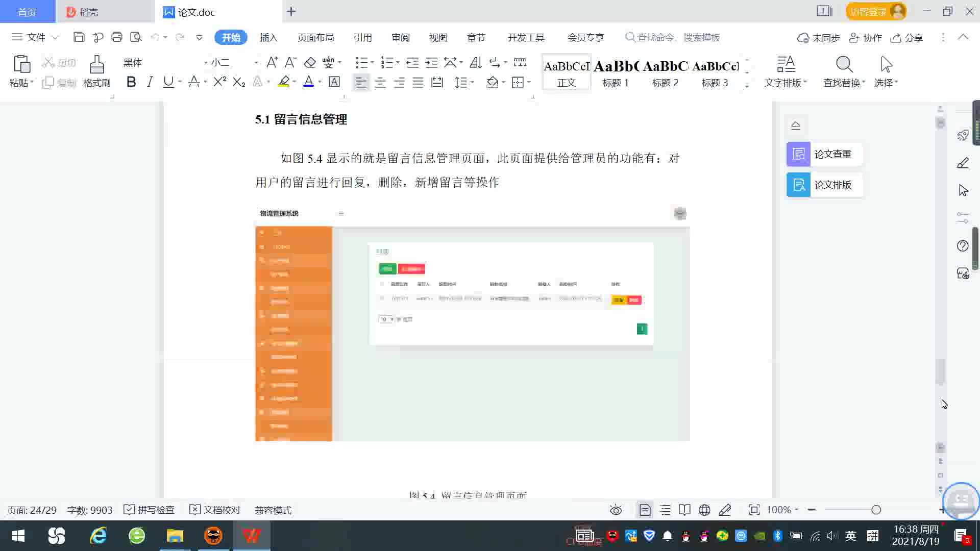Open 论文查重 from the side panel
Screen dimensions: 980x551
824,154
